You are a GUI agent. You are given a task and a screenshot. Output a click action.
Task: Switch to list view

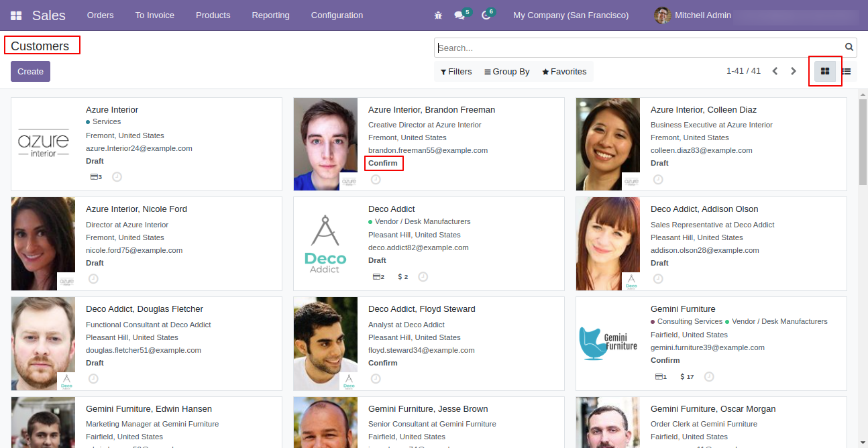click(x=847, y=71)
